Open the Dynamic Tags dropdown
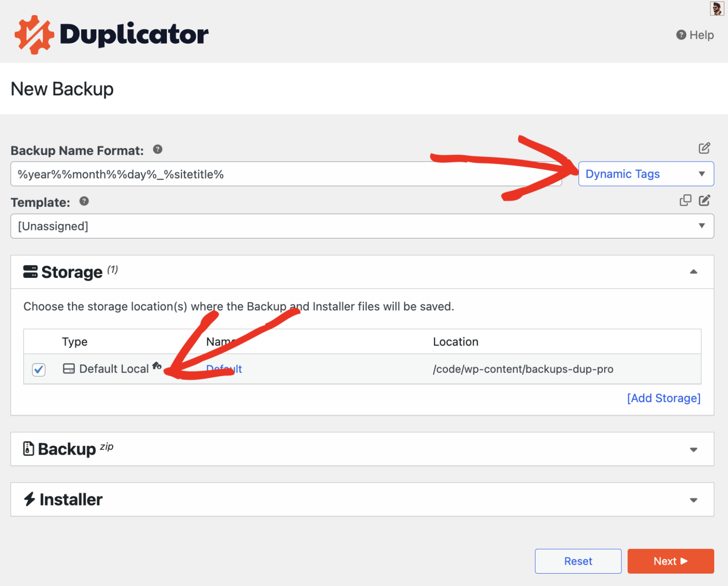Image resolution: width=728 pixels, height=586 pixels. pyautogui.click(x=646, y=174)
